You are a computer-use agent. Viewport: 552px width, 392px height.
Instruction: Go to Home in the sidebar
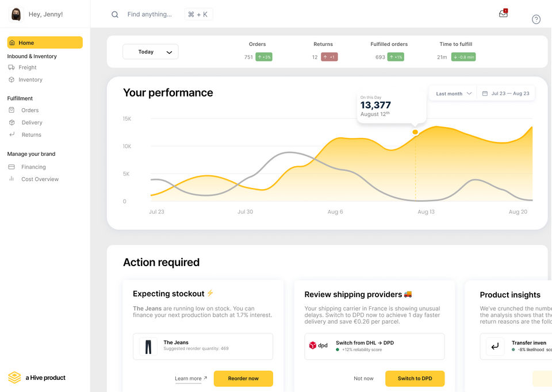point(45,43)
